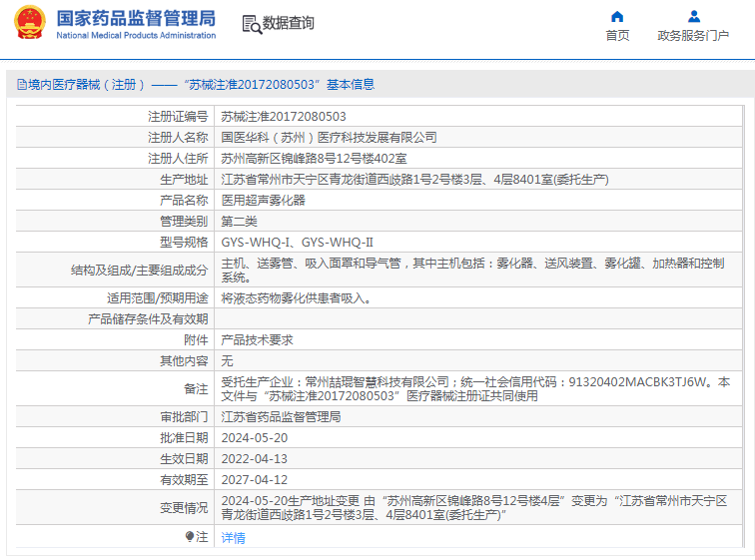Click the 产品储存条件及有效期 label
The width and height of the screenshot is (755, 560).
pyautogui.click(x=148, y=319)
